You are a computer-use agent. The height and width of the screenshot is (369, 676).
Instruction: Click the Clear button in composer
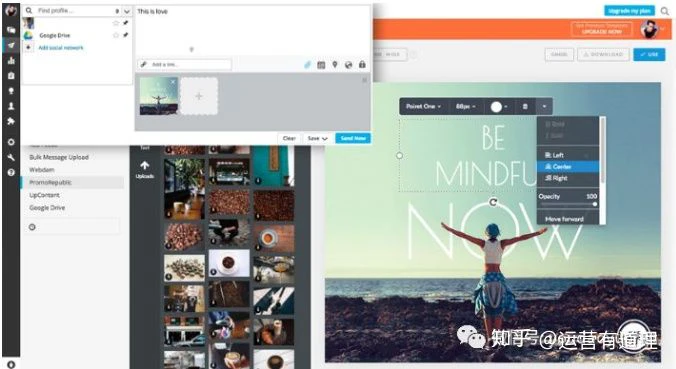[289, 138]
